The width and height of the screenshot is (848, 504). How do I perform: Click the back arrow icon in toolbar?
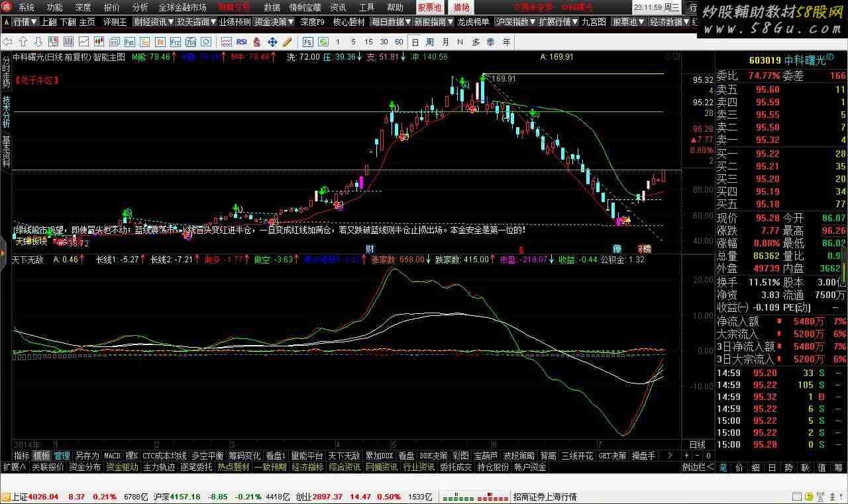point(7,41)
